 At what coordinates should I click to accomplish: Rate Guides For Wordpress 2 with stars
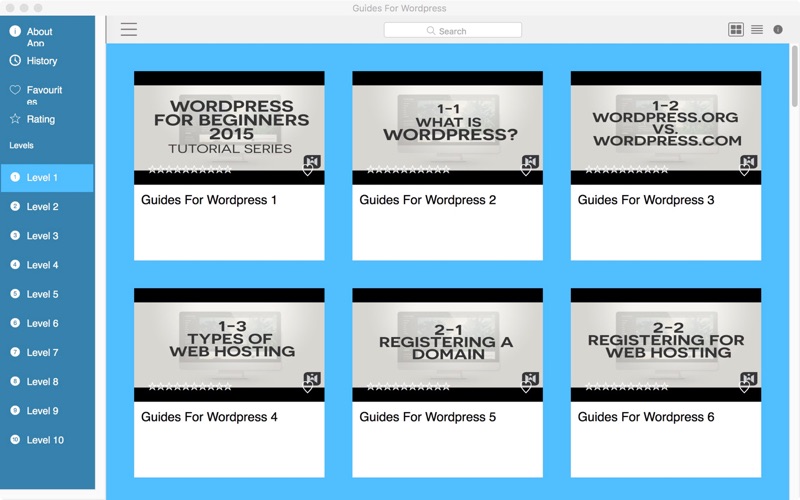pyautogui.click(x=408, y=170)
